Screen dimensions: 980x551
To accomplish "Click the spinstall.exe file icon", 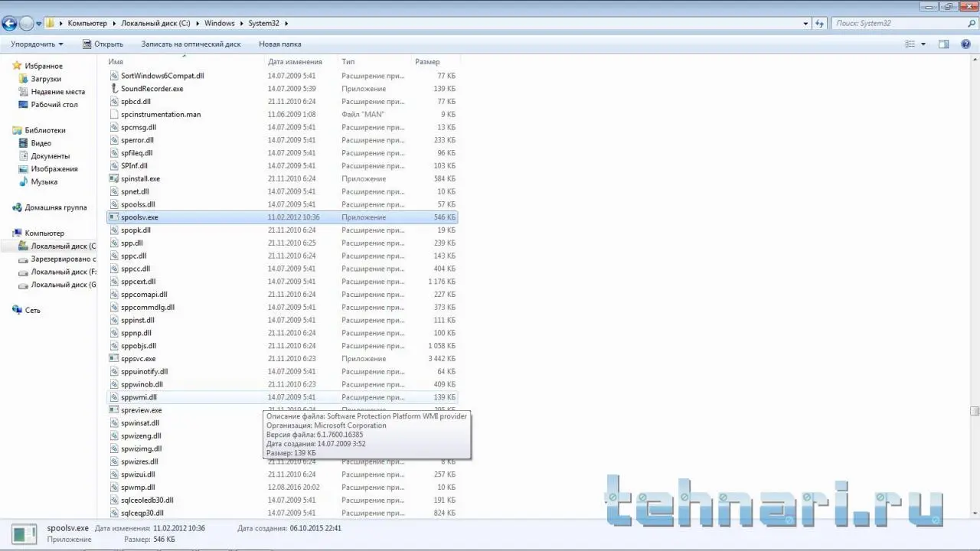I will (x=115, y=179).
